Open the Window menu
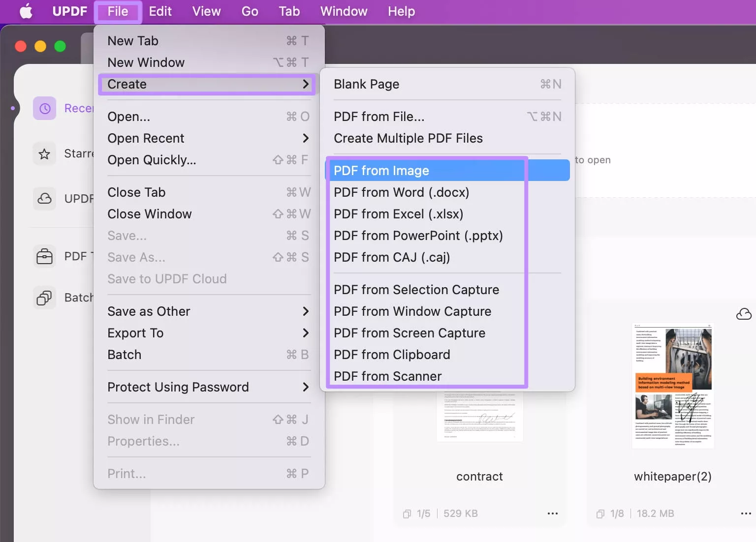This screenshot has width=756, height=542. click(344, 11)
